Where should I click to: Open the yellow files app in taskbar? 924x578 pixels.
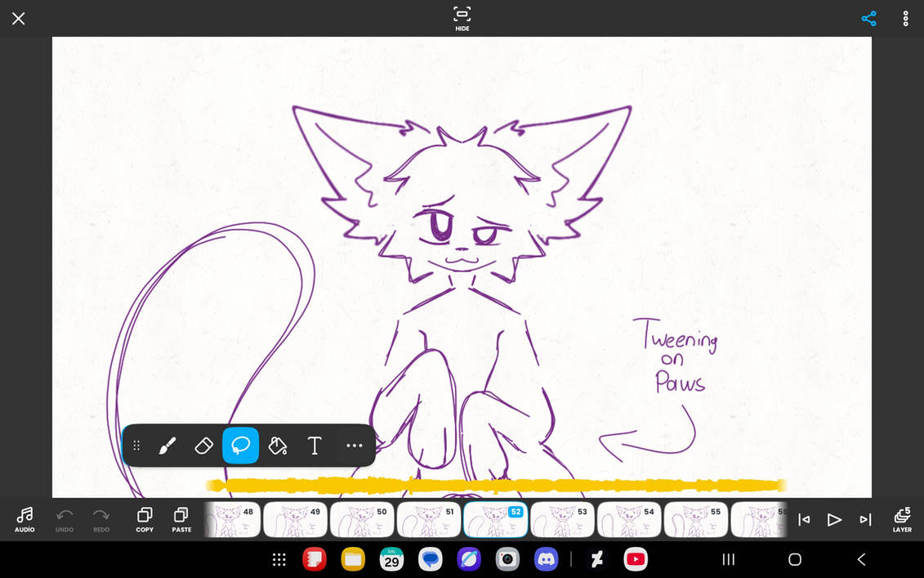point(353,559)
